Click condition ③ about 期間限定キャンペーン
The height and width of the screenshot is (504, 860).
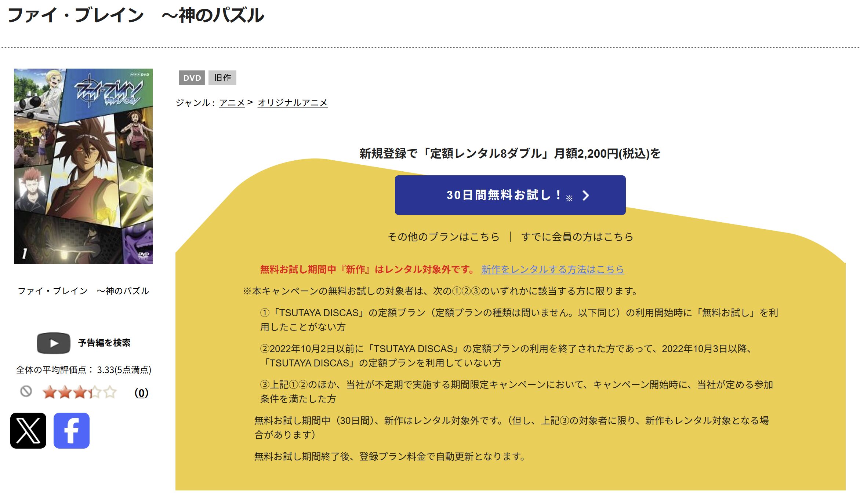516,392
